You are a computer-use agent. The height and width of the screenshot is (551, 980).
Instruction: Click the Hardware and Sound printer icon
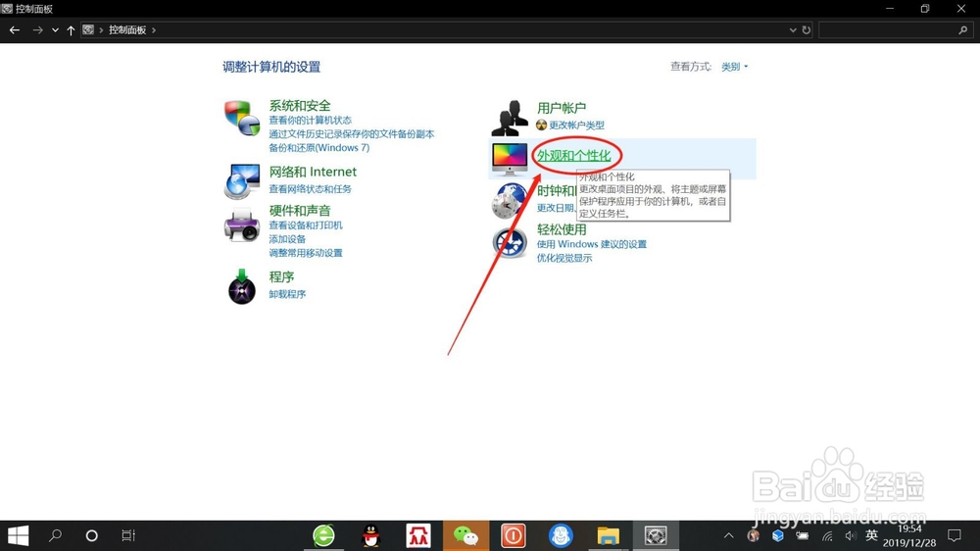pyautogui.click(x=242, y=225)
